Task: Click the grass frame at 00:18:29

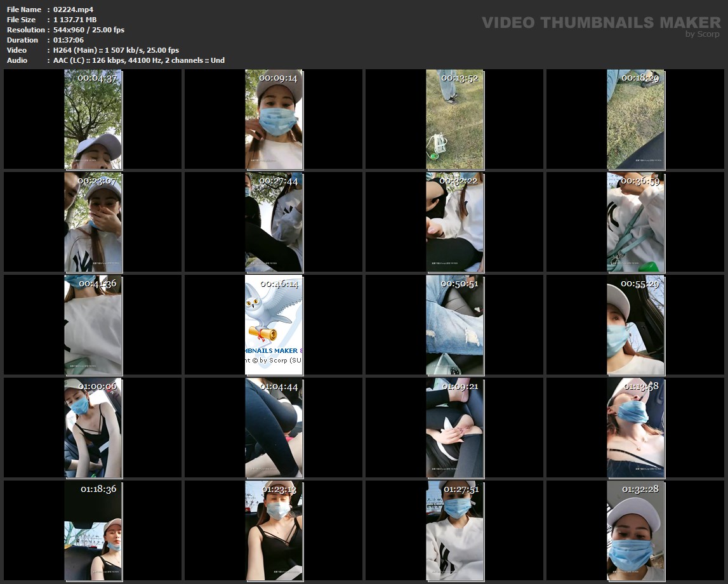Action: pos(635,119)
